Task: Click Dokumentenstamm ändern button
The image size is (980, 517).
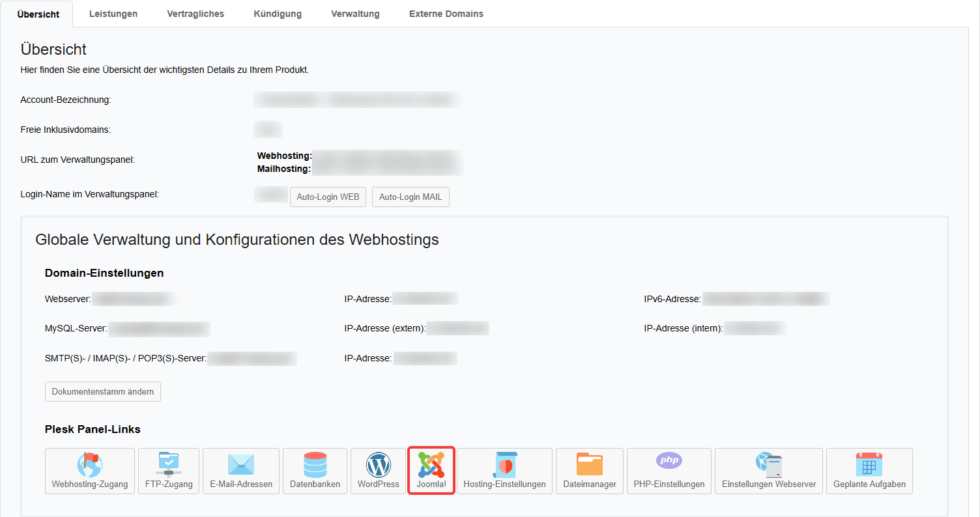Action: coord(103,391)
